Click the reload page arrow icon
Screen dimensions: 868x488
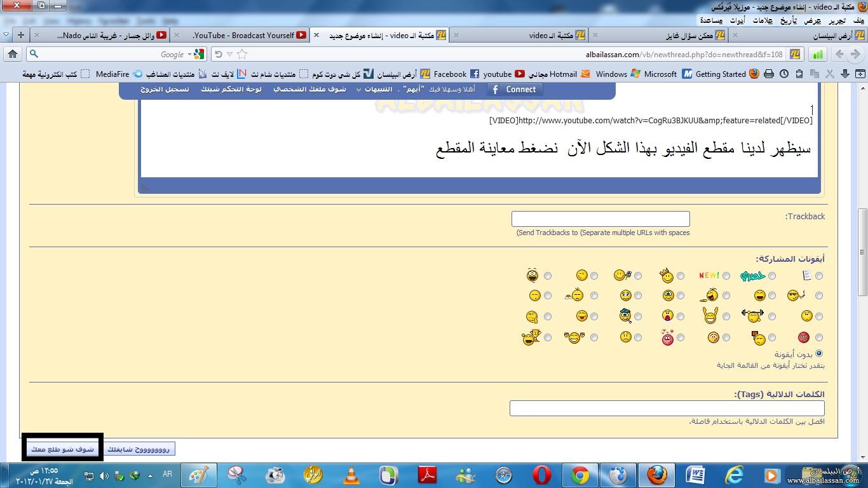pos(219,55)
